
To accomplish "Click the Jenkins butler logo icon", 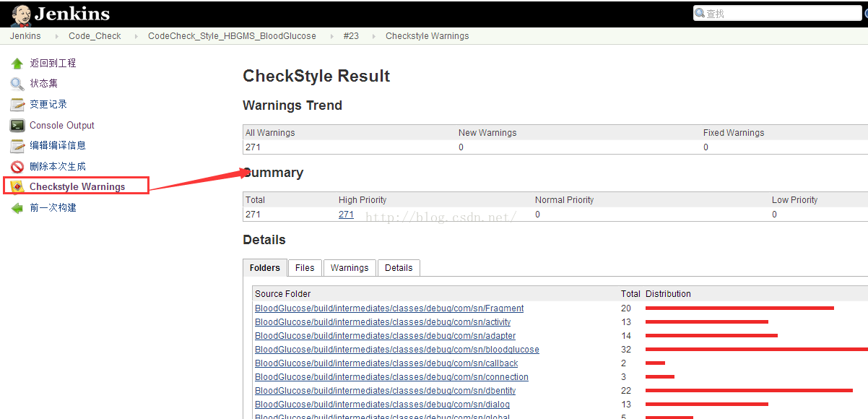I will (21, 14).
